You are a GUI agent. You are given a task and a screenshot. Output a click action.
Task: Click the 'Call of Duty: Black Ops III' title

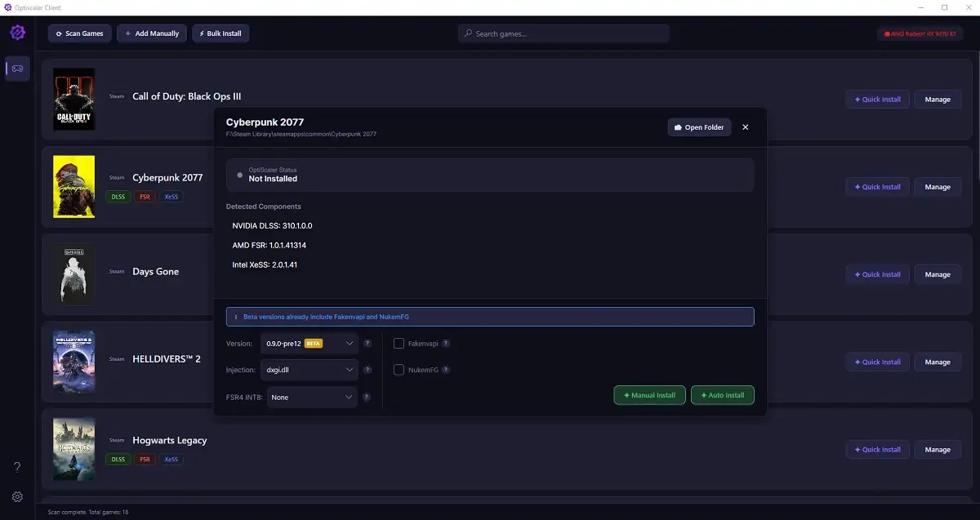click(187, 96)
